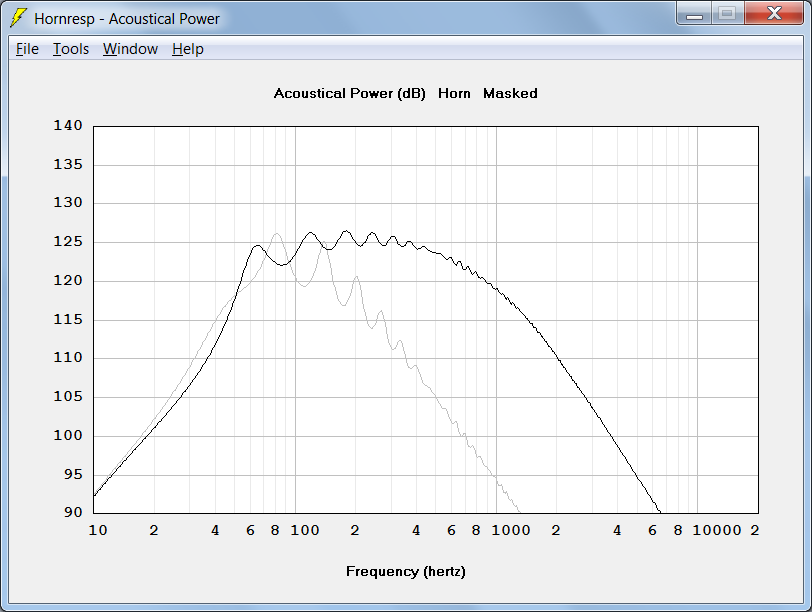Open the Window menu

click(130, 49)
